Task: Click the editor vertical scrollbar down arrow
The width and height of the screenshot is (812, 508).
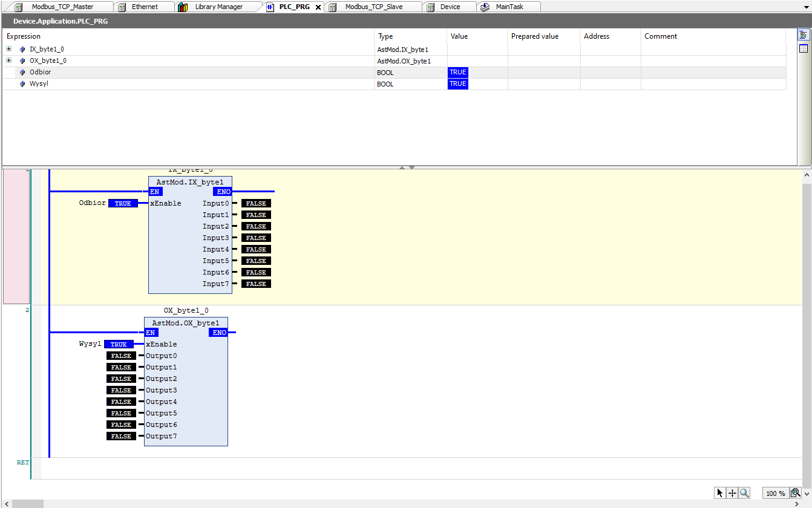Action: tap(806, 493)
